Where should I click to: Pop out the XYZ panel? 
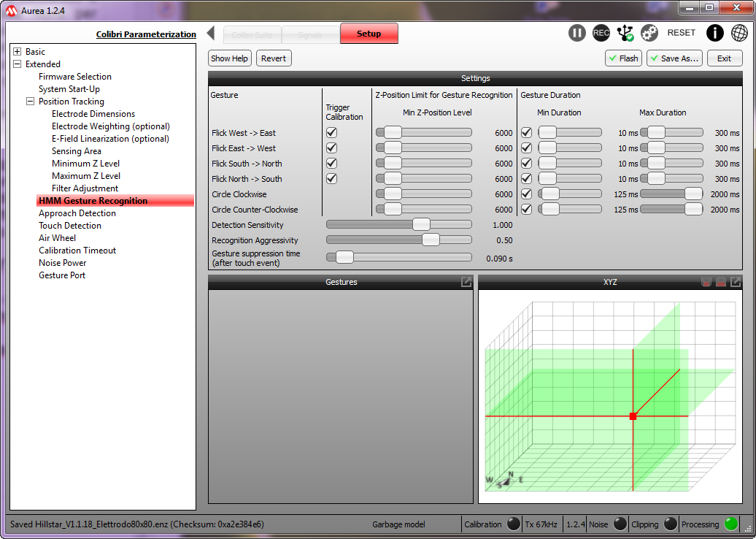point(736,282)
